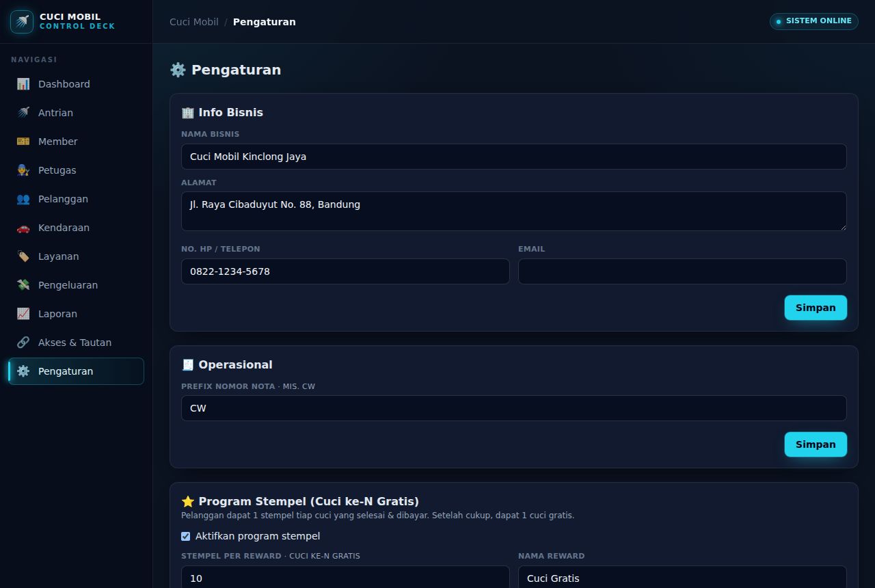Click the Sistem Online status badge
Image resolution: width=875 pixels, height=588 pixels.
(x=814, y=21)
